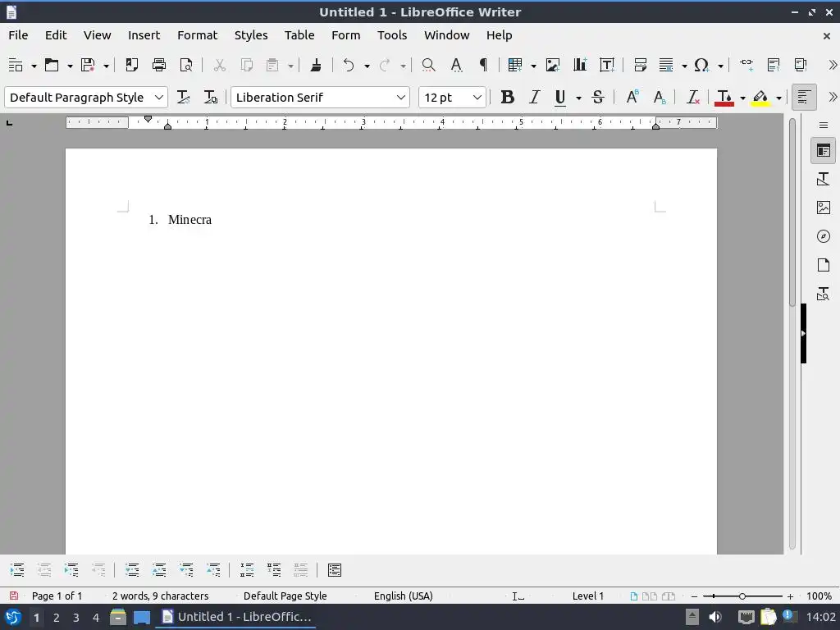This screenshot has width=840, height=630.
Task: Open sidebar Gallery panel
Action: click(824, 208)
